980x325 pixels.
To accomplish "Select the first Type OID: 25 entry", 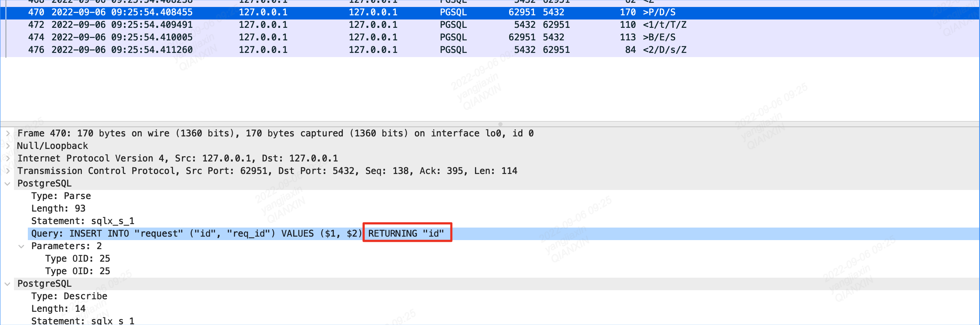I will click(78, 259).
